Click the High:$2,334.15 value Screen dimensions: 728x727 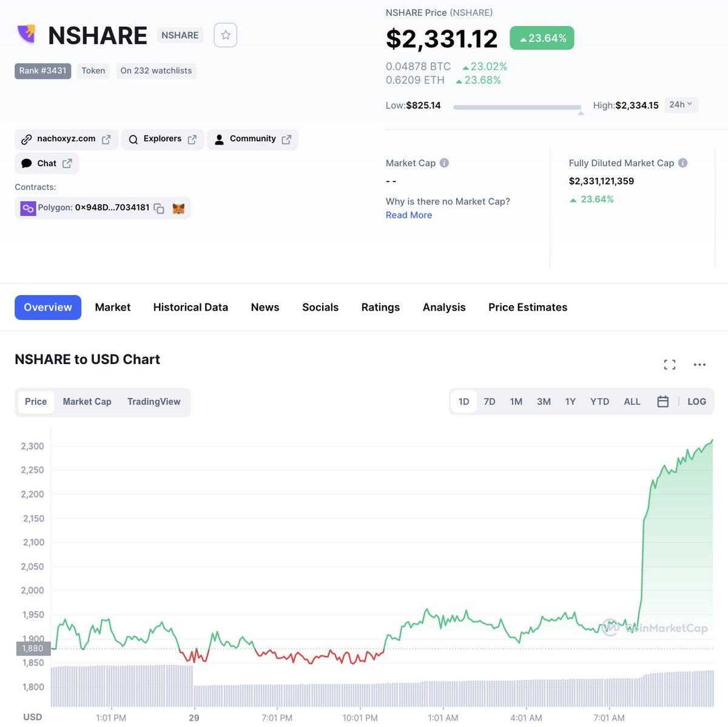click(x=625, y=106)
